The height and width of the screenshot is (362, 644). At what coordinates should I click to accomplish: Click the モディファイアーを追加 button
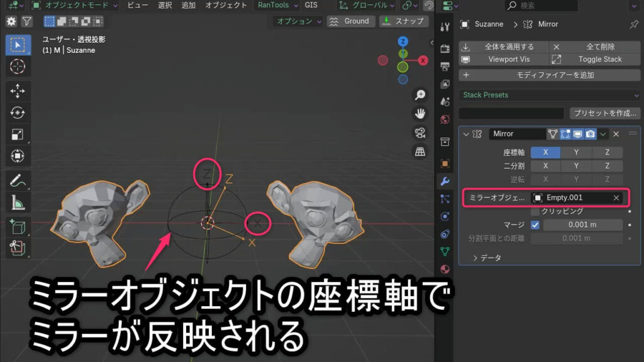[549, 75]
